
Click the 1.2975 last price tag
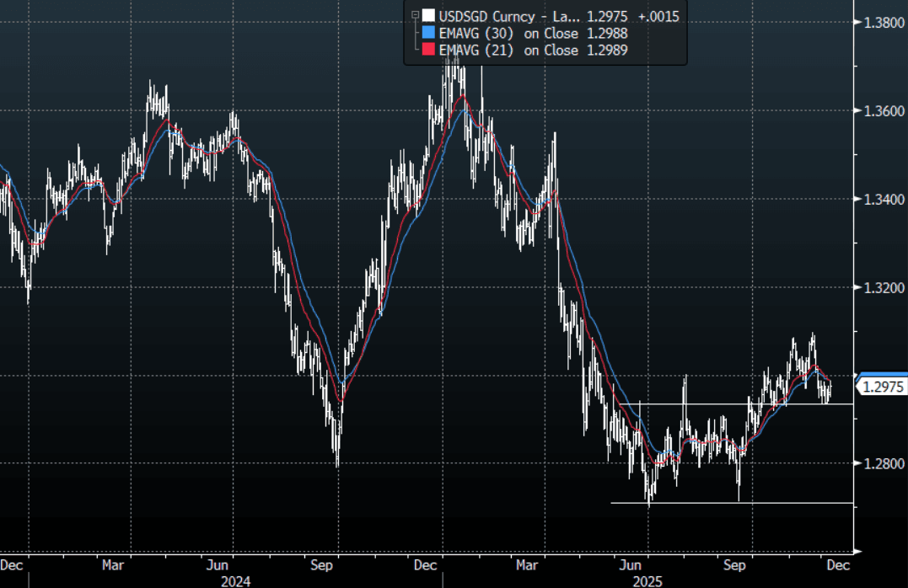(883, 387)
